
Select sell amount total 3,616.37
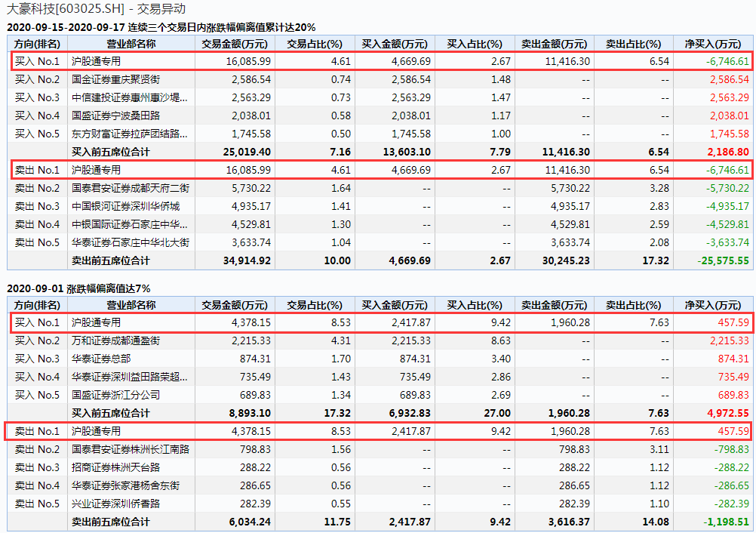570,522
